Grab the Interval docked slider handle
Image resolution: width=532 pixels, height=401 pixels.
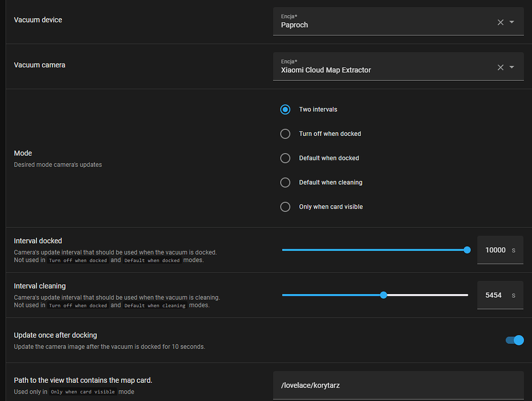click(x=467, y=250)
